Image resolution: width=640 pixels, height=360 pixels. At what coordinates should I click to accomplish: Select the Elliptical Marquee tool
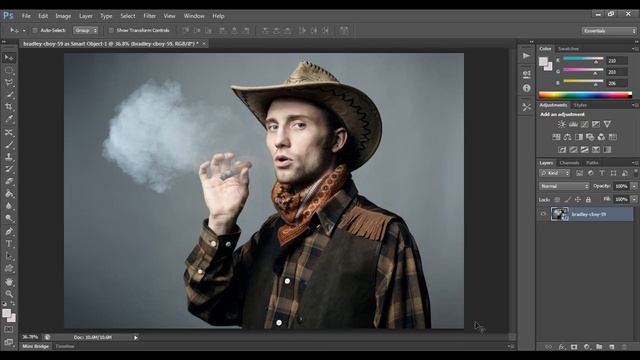point(9,70)
